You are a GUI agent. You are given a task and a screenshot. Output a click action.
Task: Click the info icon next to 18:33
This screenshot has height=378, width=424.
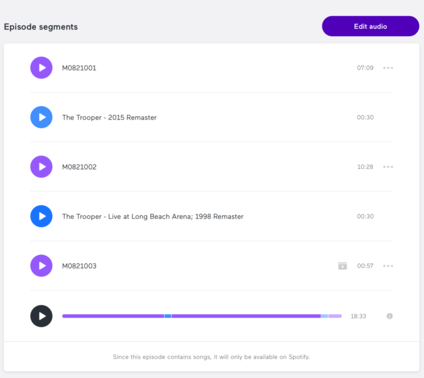(389, 316)
